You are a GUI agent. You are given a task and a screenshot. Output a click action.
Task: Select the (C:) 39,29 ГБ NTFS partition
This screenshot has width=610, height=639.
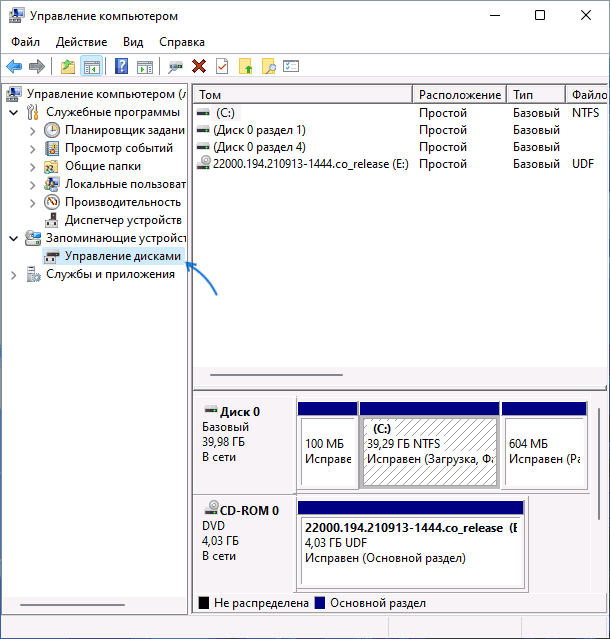click(x=430, y=452)
